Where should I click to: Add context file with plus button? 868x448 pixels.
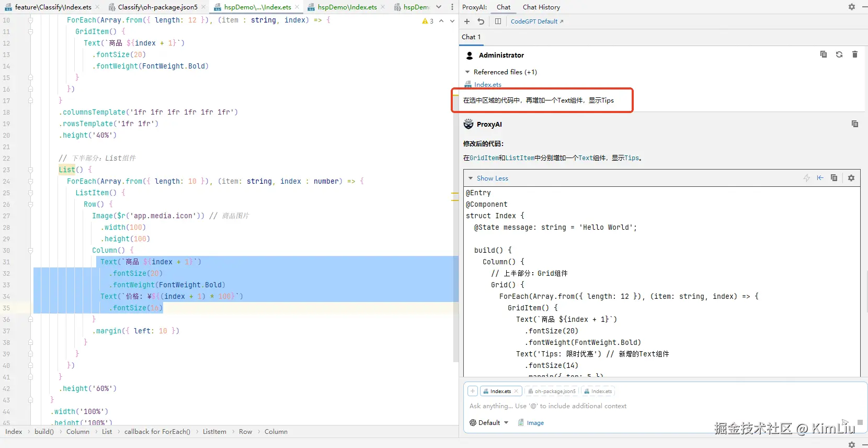[473, 391]
